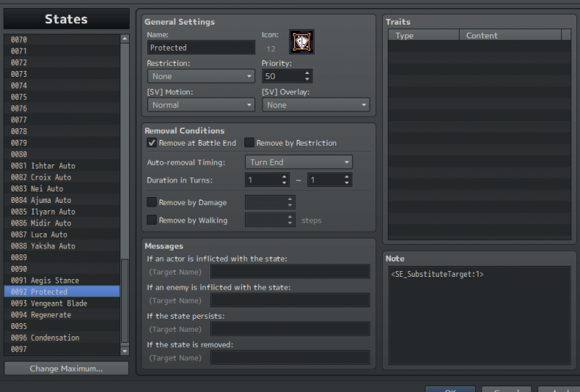Click the Traits Type column header

click(423, 36)
